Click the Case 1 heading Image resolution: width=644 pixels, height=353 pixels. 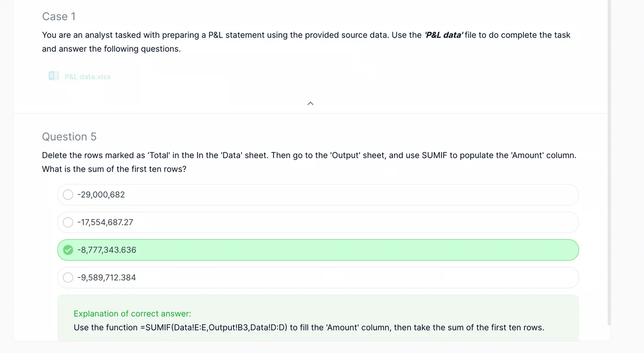[59, 17]
